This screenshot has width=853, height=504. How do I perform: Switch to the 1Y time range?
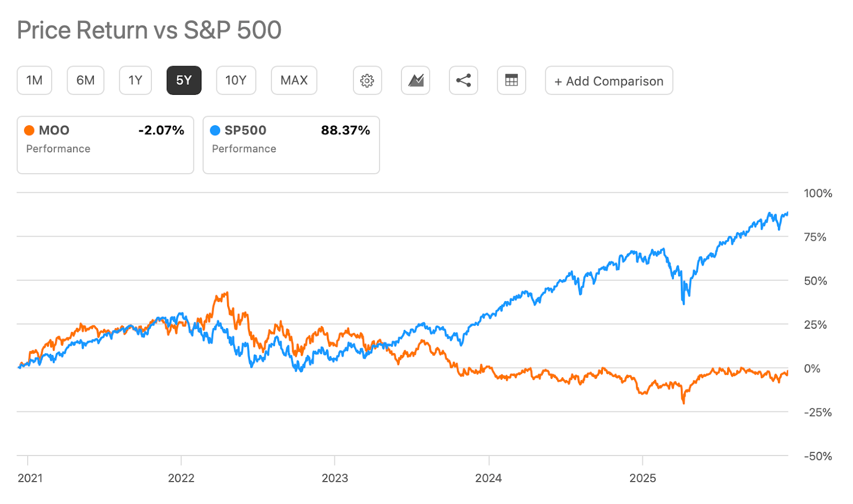coord(135,80)
